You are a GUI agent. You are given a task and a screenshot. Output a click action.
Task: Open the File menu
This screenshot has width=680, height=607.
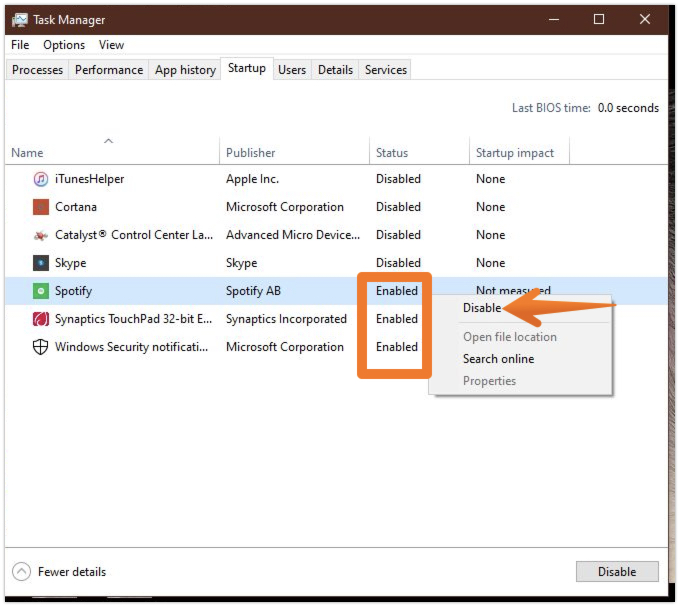(20, 45)
